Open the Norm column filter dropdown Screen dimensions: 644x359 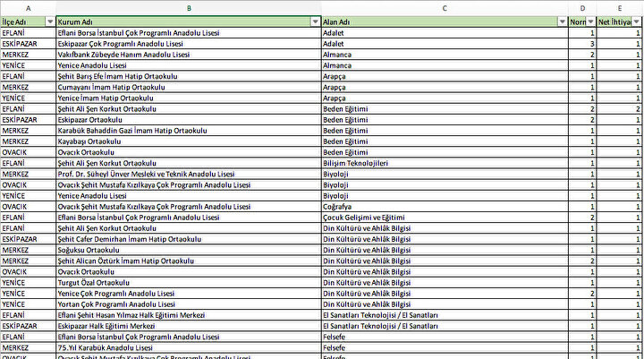click(591, 21)
